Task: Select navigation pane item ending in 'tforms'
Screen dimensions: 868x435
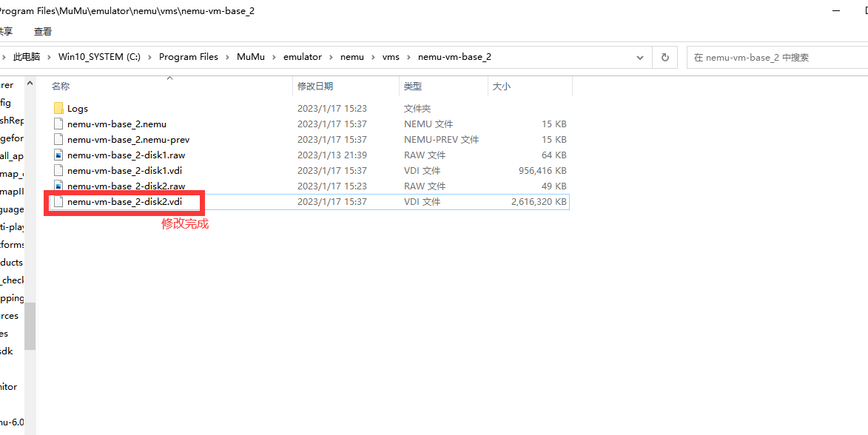Action: click(x=12, y=245)
